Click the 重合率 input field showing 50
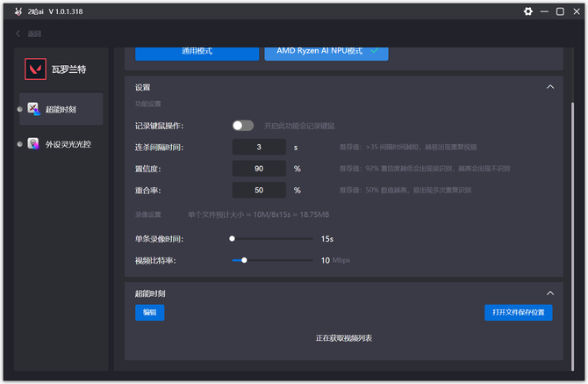The image size is (588, 384). 259,190
